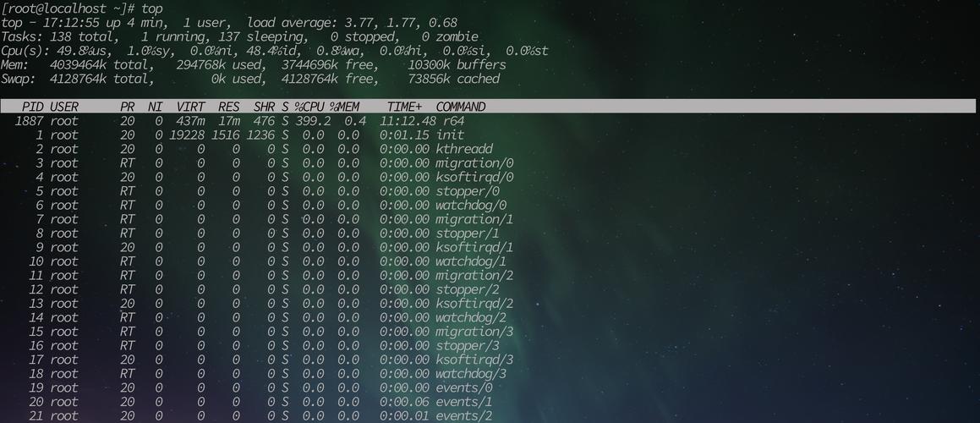The width and height of the screenshot is (980, 423).
Task: Click the PID column header
Action: (x=32, y=107)
